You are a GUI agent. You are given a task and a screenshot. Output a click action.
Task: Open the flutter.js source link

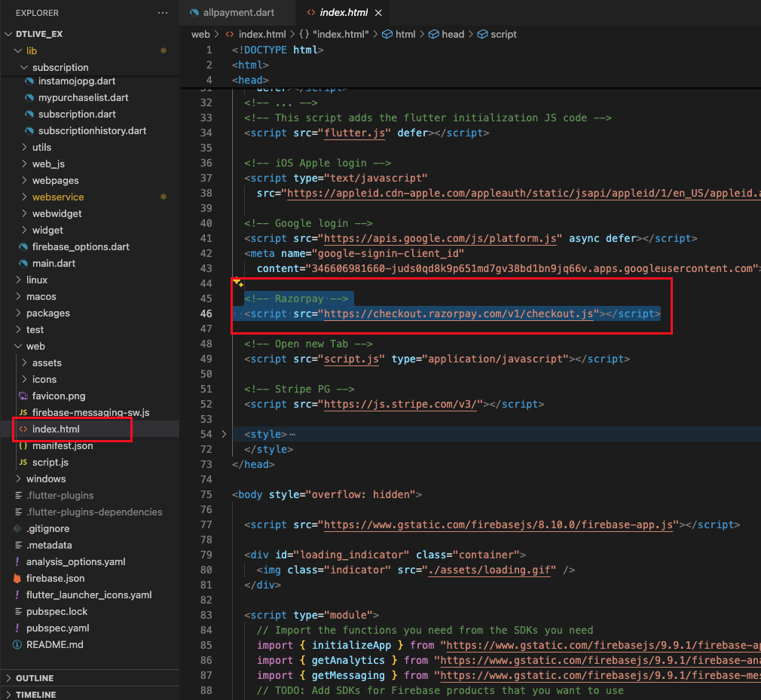pos(354,133)
